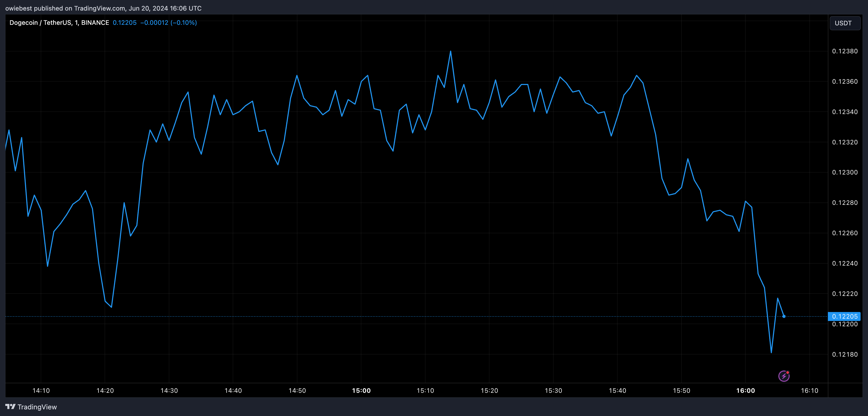Click the current price label 0.12205
Screen dimensions: 868x416
[844, 316]
